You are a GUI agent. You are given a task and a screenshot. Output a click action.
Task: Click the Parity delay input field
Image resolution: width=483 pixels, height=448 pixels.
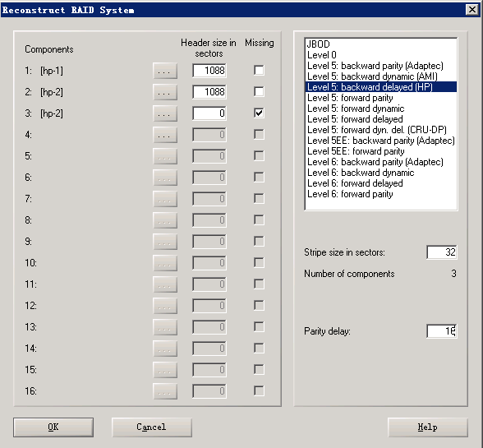(x=442, y=331)
